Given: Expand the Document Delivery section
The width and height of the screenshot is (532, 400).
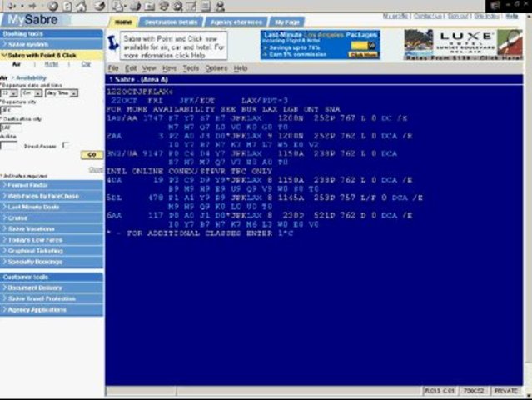Looking at the screenshot, I should [x=52, y=287].
